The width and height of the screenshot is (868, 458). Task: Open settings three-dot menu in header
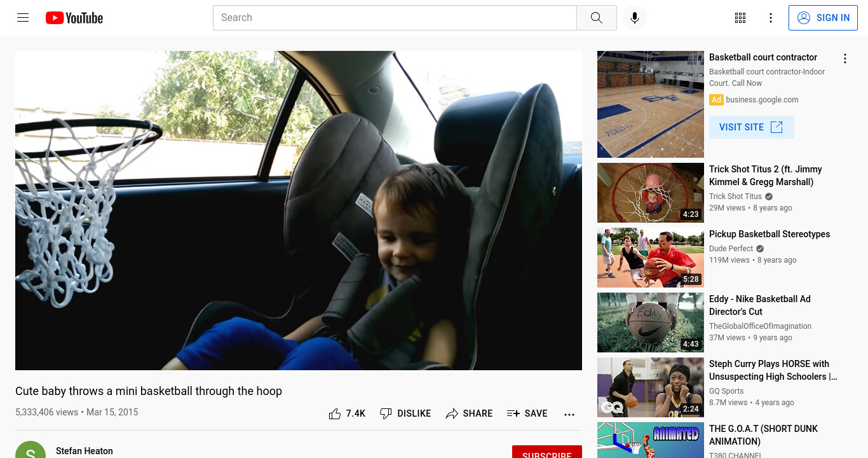tap(770, 18)
